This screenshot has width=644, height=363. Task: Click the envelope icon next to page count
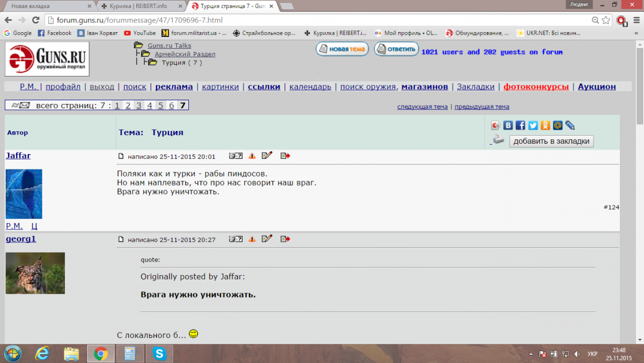click(20, 106)
